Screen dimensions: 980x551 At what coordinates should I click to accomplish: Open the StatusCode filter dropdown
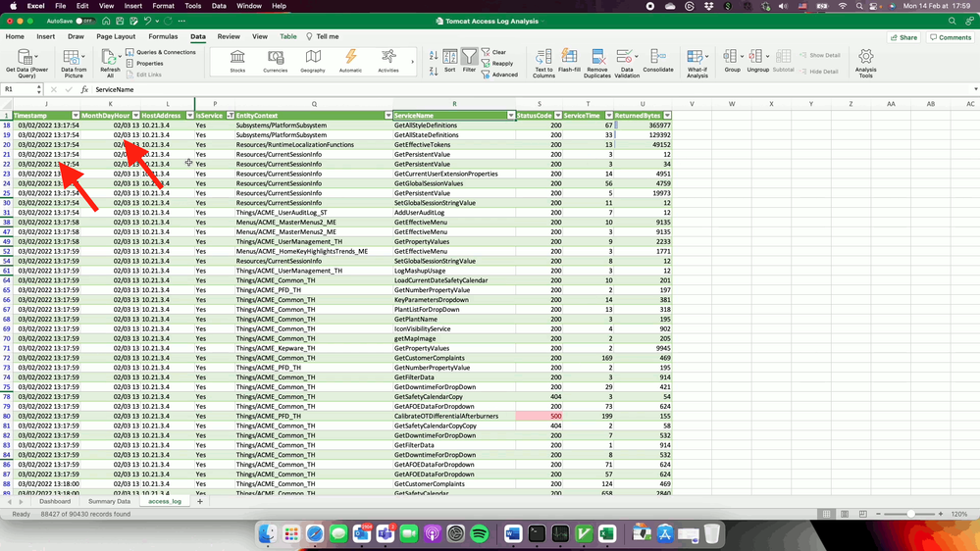[x=558, y=116]
